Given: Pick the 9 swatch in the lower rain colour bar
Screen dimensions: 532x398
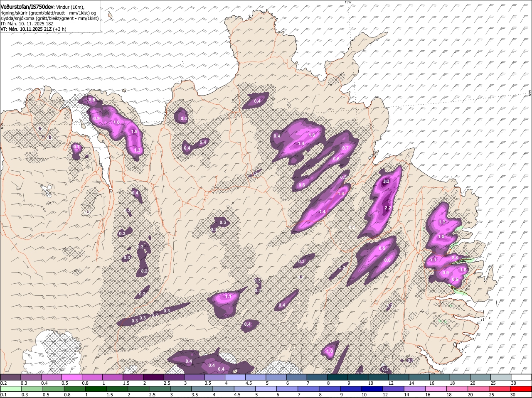Looking at the screenshot, I should [351, 389].
